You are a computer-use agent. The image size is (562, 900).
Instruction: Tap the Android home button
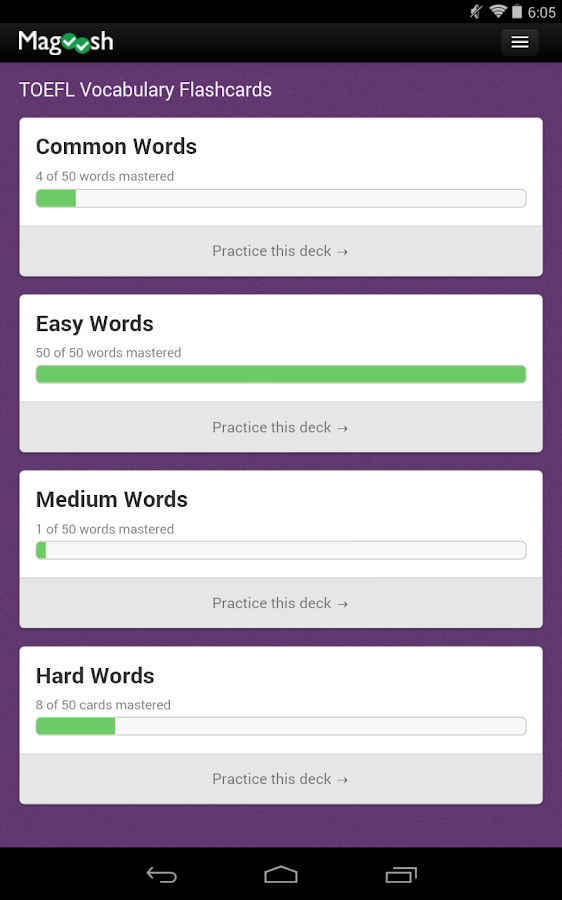tap(281, 874)
